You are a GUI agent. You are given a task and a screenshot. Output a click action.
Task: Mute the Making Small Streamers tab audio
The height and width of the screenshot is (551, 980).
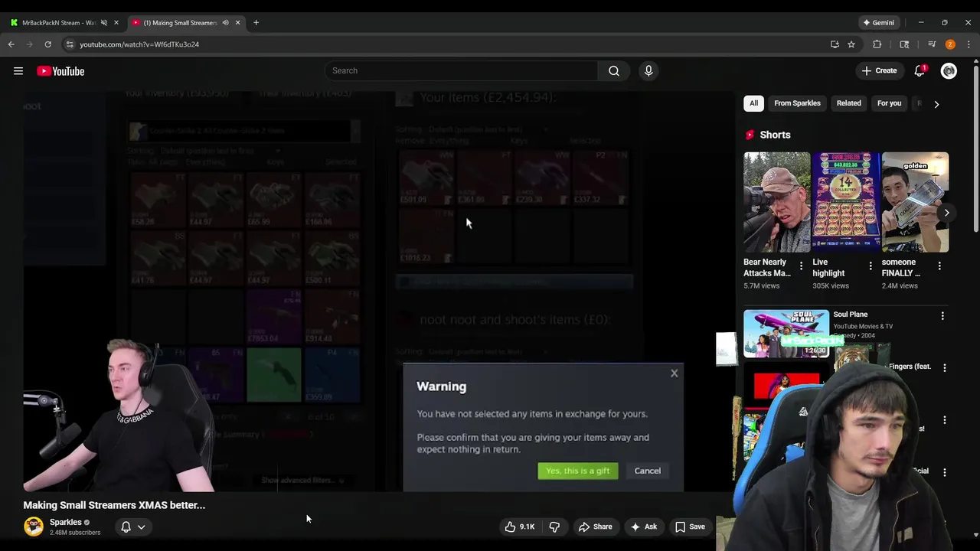(x=225, y=23)
